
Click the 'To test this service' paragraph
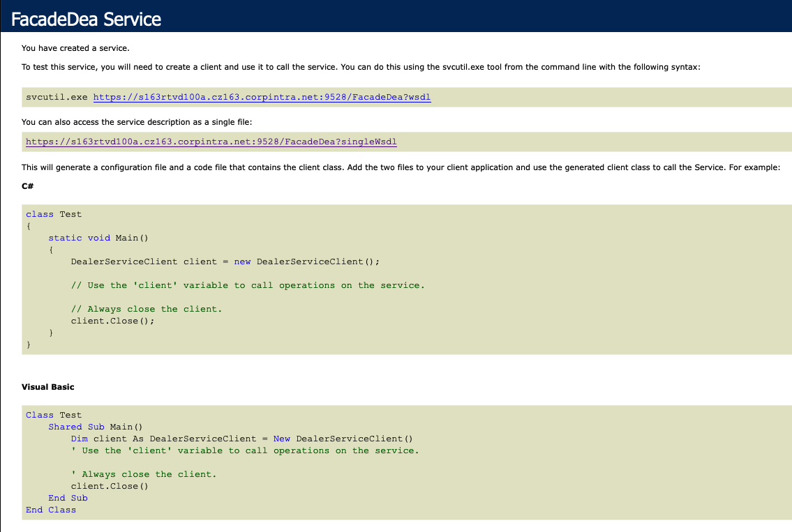[365, 67]
